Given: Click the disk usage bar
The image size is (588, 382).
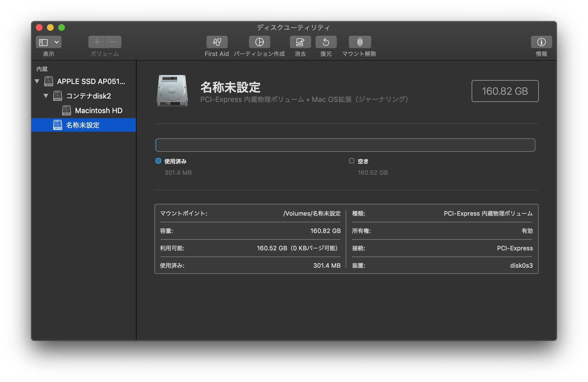Looking at the screenshot, I should [x=345, y=145].
